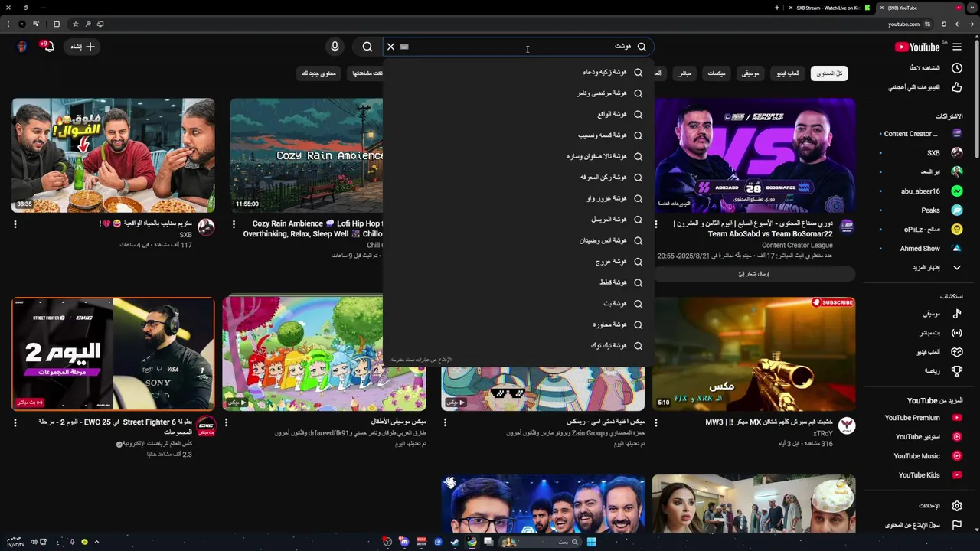Open options for Team Abo3abd video
This screenshot has height=551, width=980.
click(656, 225)
